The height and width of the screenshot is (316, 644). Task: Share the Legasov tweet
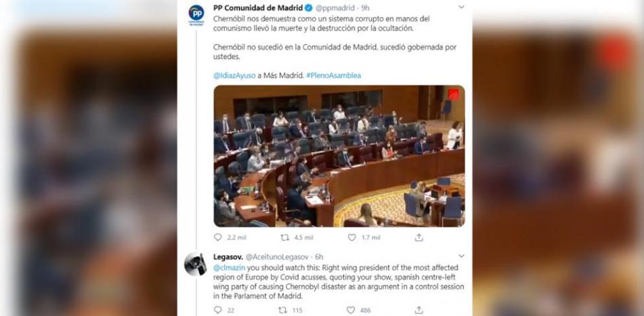click(419, 311)
